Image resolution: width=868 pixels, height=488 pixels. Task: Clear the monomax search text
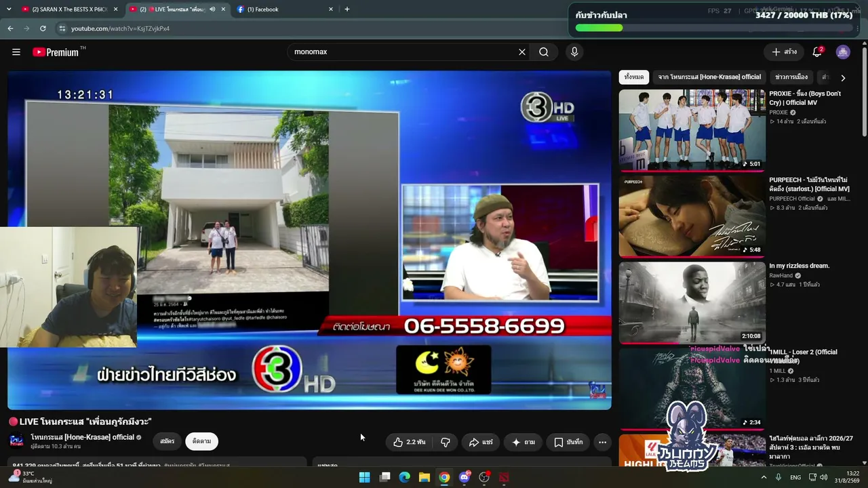pos(522,52)
